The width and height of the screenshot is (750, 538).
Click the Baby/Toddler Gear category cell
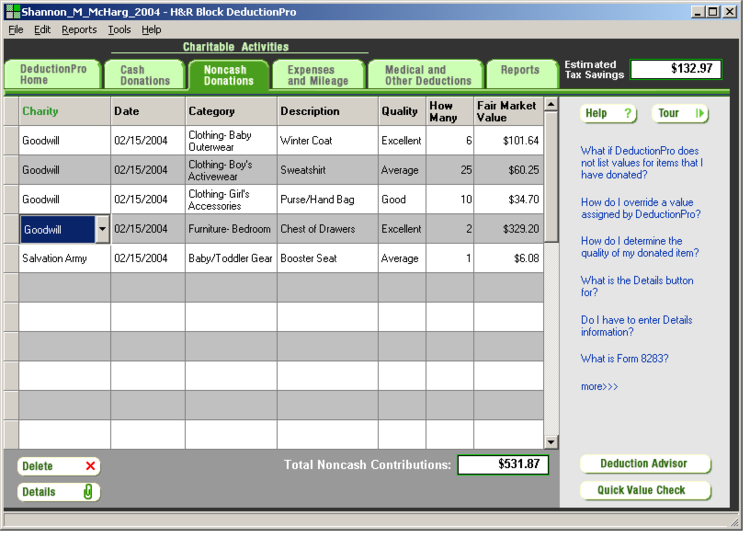click(x=231, y=258)
